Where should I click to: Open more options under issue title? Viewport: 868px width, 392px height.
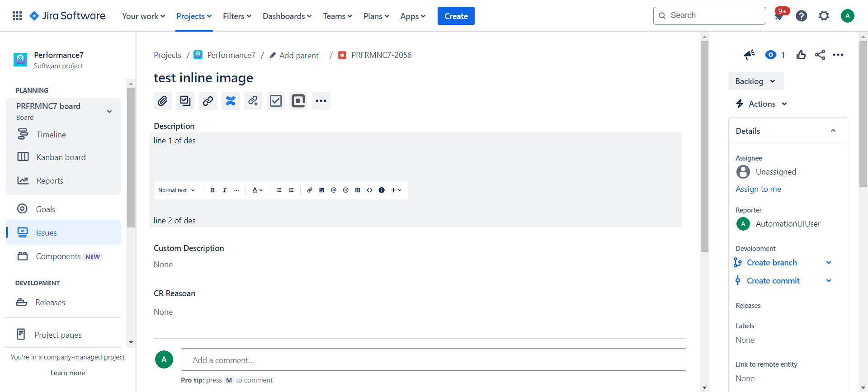coord(321,101)
